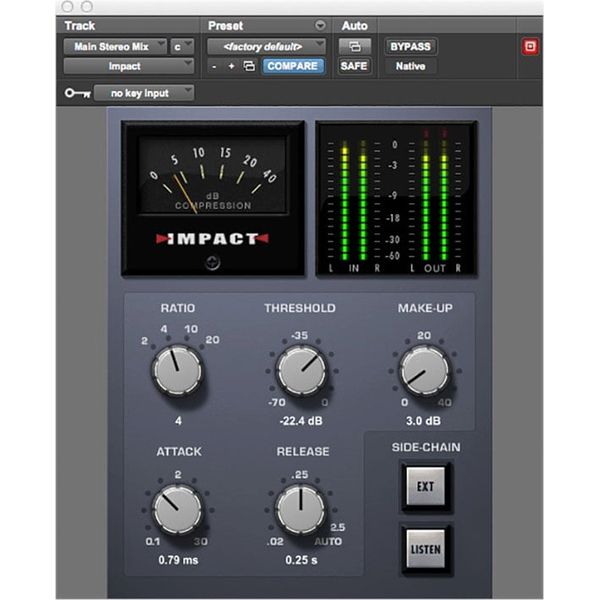Click the Track header label
This screenshot has height=600, width=600.
point(80,26)
